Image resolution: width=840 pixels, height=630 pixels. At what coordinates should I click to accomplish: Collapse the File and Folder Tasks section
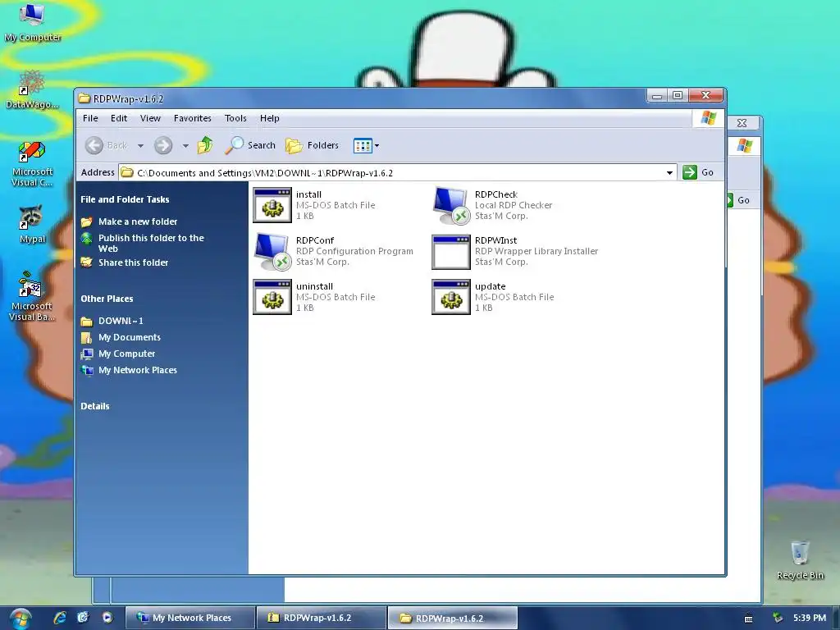125,199
